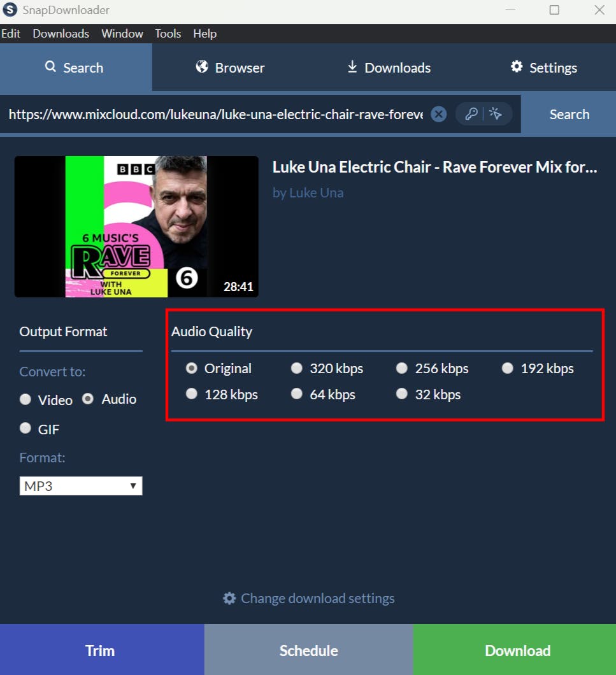Click the gear icon beside Change download settings

coord(229,598)
